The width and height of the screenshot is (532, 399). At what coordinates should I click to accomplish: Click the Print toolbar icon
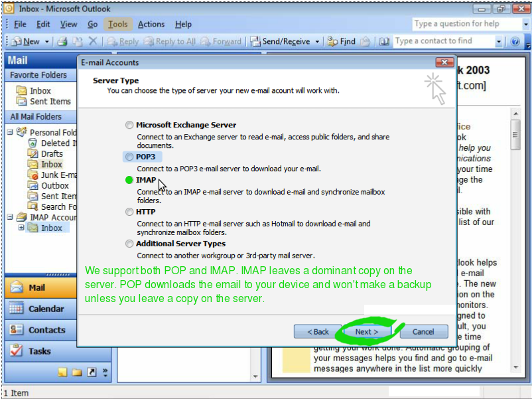click(x=62, y=41)
